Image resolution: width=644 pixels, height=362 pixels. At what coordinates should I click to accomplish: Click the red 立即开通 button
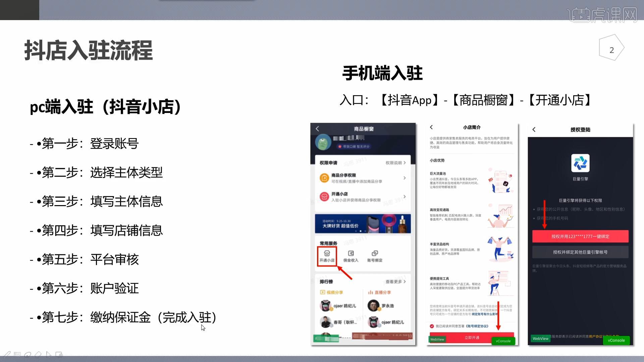[x=472, y=338]
